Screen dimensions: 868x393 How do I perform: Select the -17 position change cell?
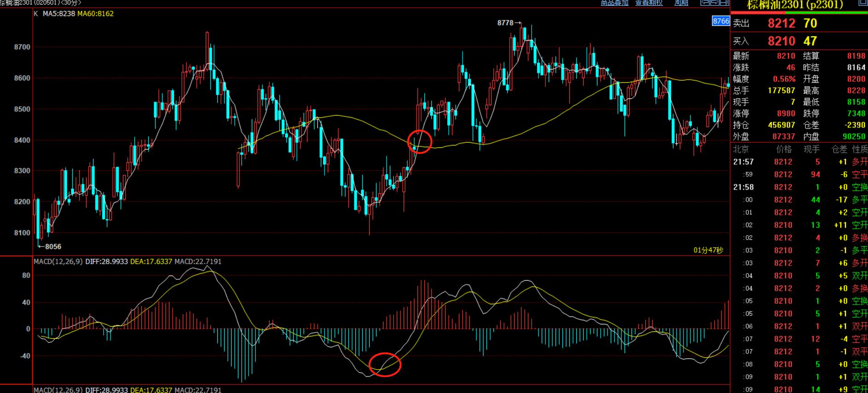[841, 200]
